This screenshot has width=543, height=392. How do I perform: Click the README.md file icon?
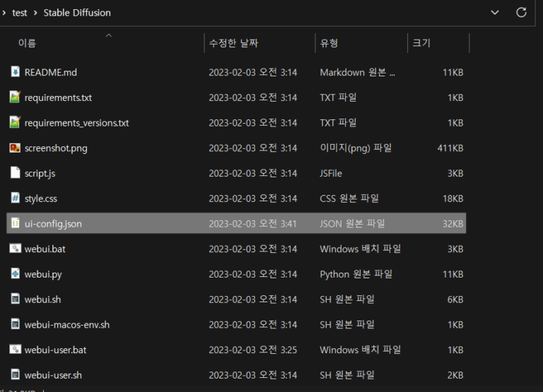point(16,71)
